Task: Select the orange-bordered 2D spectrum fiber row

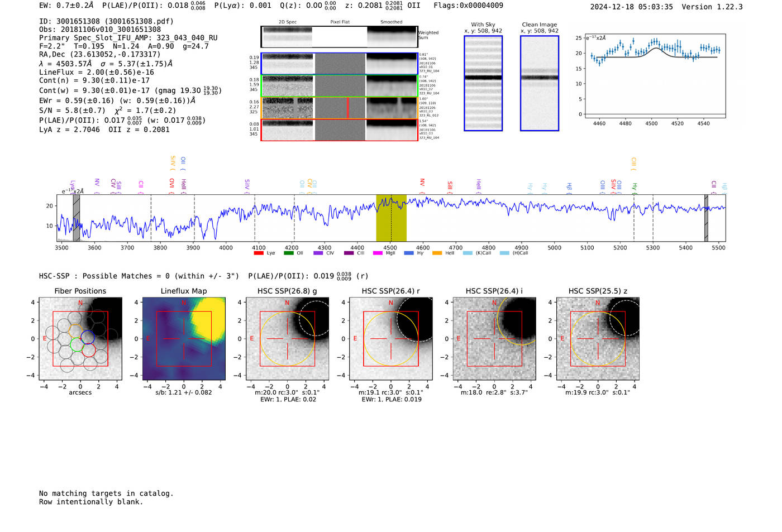Action: [x=339, y=108]
